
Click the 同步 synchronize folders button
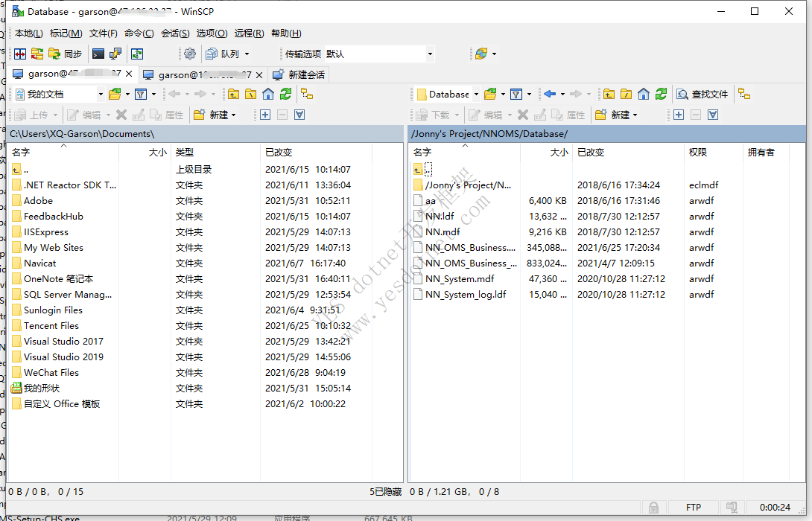click(x=66, y=54)
